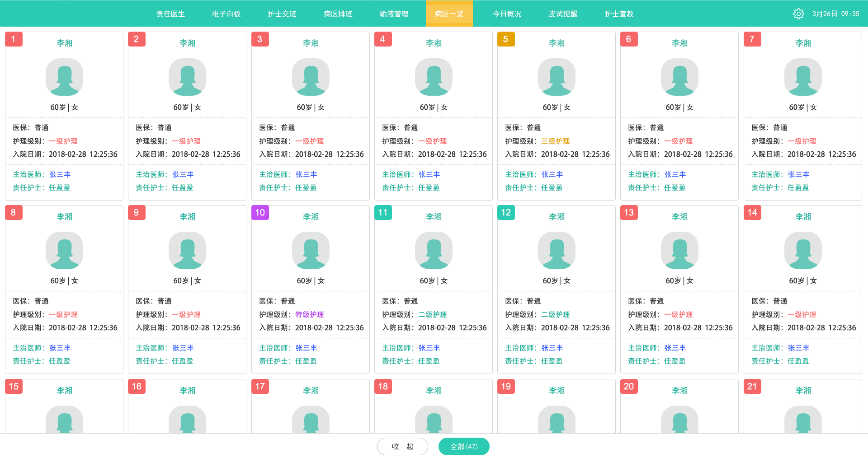Screen dimensions: 868x458
Task: Click patient avatar in bed 6 card
Action: click(679, 77)
